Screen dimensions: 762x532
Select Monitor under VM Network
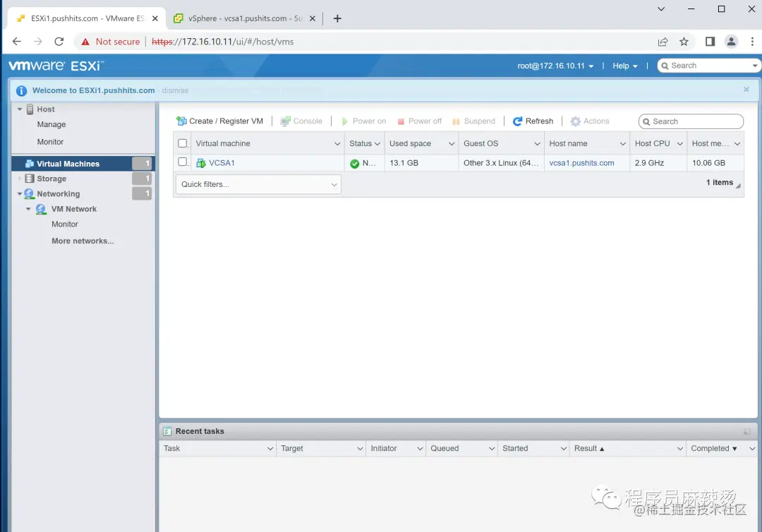pyautogui.click(x=65, y=224)
